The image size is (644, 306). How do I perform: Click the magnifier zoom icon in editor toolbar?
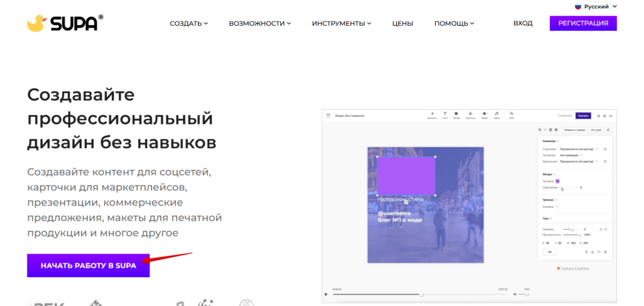(511, 114)
